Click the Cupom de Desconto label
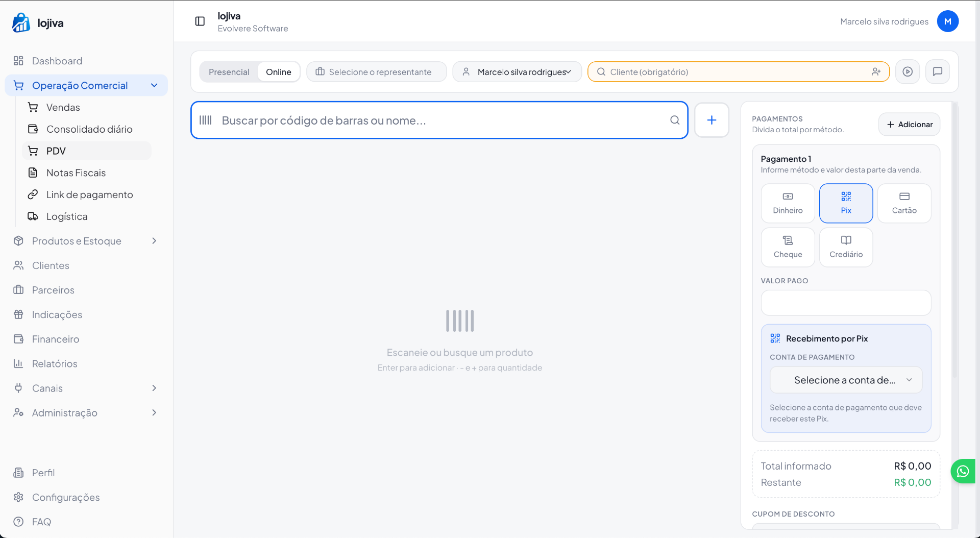Image resolution: width=980 pixels, height=538 pixels. pos(793,514)
